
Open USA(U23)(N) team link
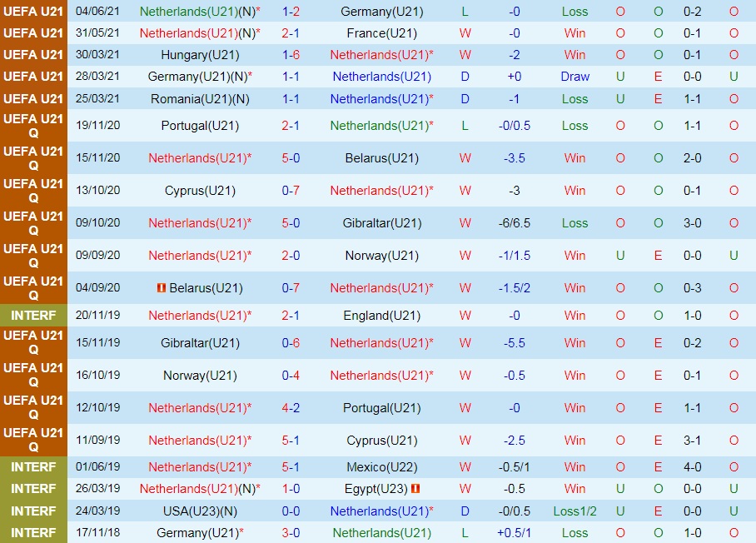pyautogui.click(x=200, y=511)
